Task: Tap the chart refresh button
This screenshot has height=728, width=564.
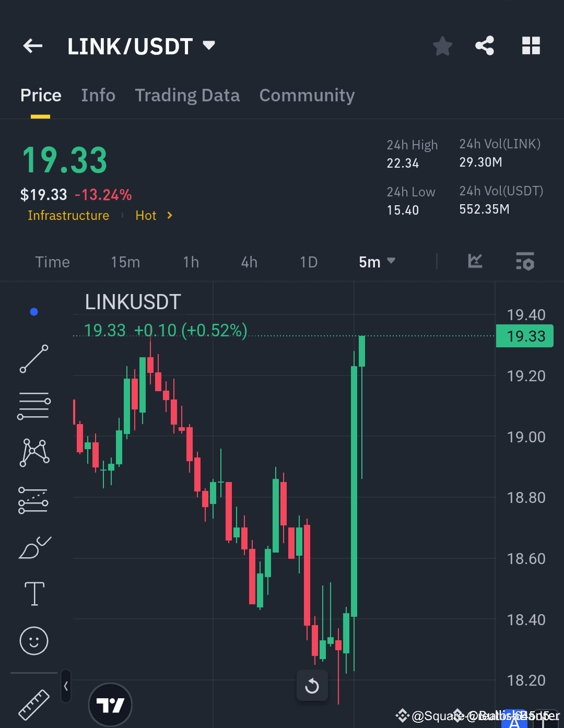Action: (312, 686)
